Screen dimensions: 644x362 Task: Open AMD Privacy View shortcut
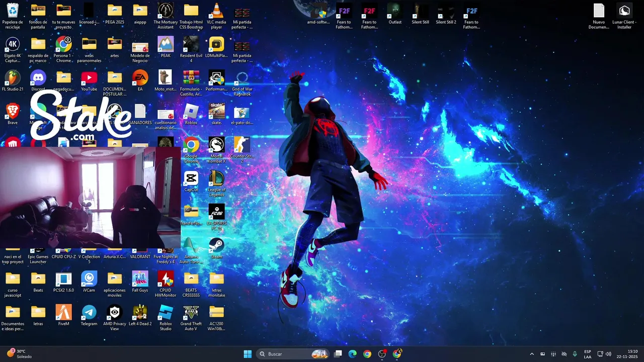[115, 318]
